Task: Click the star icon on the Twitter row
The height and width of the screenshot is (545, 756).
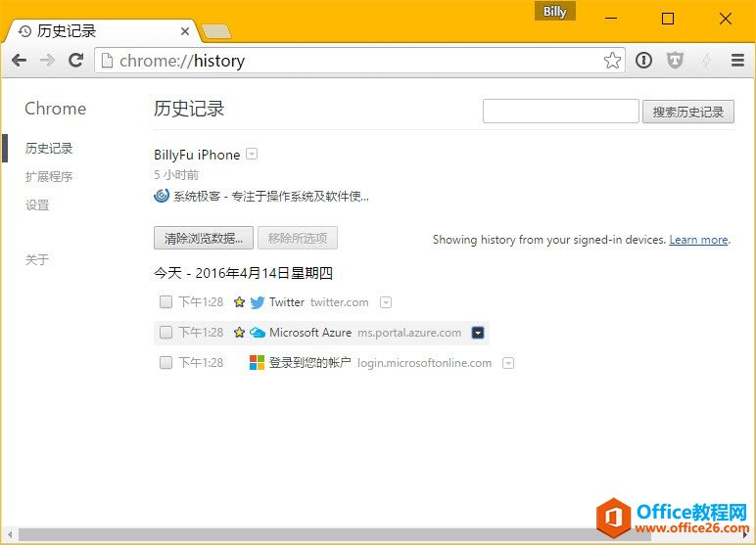Action: click(239, 302)
